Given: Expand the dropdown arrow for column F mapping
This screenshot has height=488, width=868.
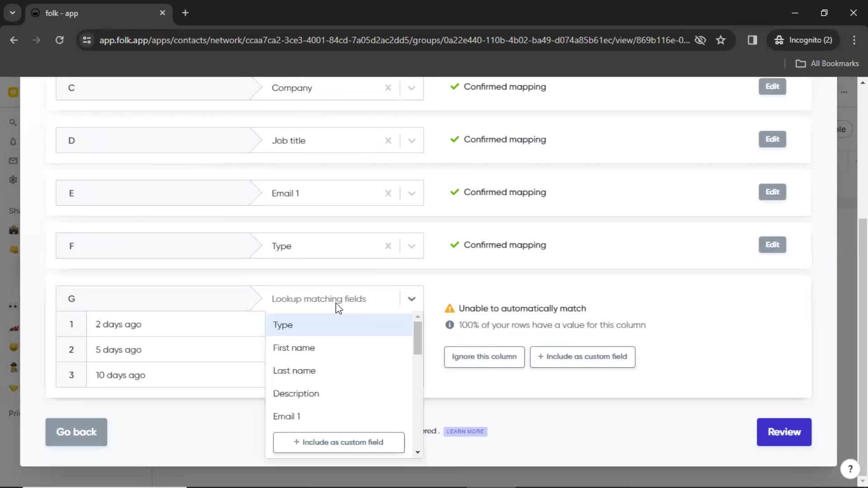Looking at the screenshot, I should [412, 245].
